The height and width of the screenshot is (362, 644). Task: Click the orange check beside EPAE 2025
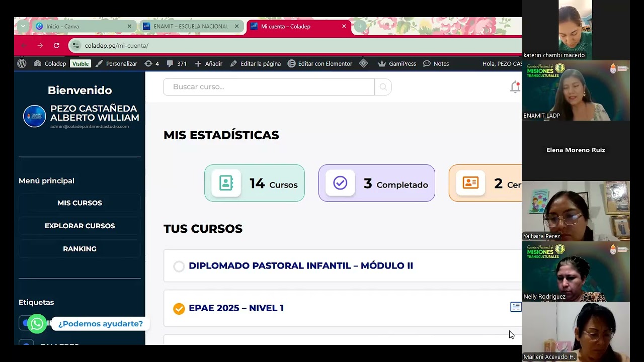click(x=179, y=309)
